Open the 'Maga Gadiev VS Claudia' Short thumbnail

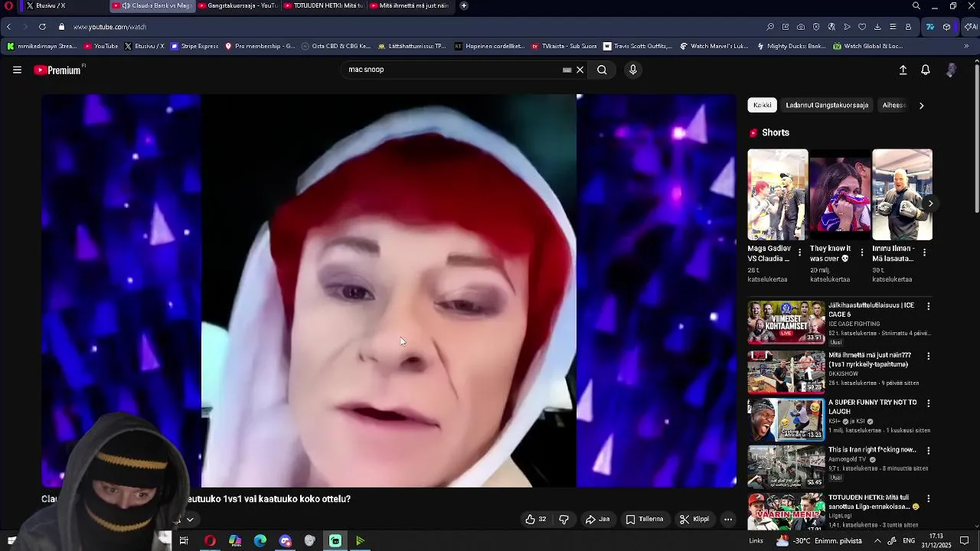coord(778,194)
